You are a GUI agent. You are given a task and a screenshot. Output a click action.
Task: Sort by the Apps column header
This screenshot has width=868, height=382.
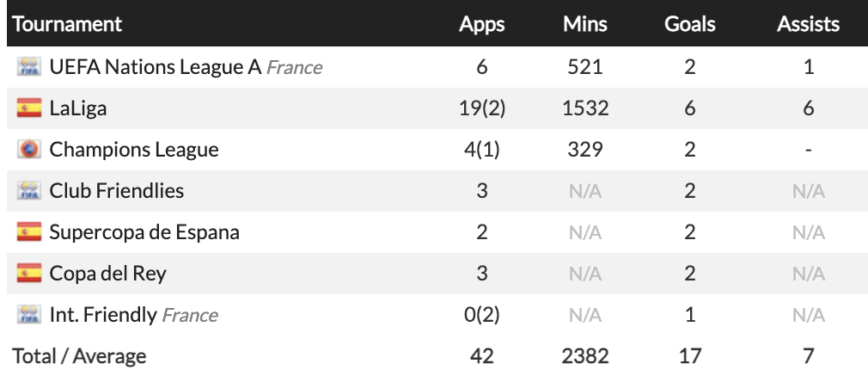[x=482, y=24]
